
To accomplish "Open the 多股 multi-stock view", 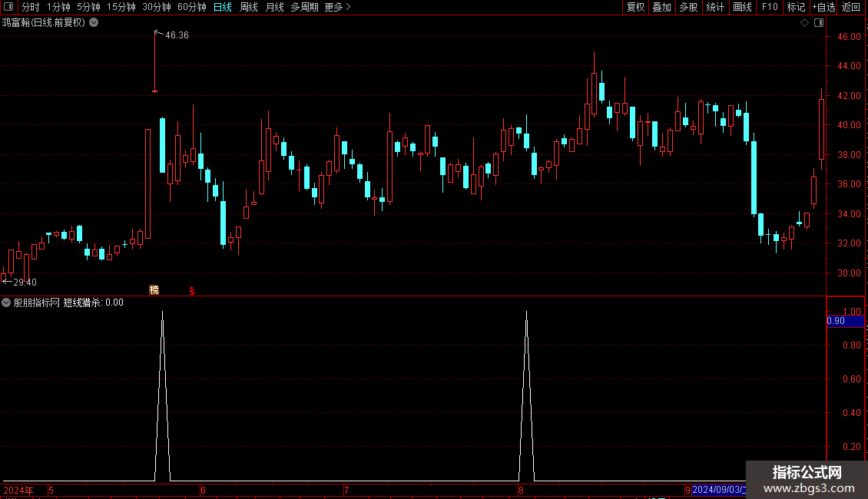I will pos(689,7).
